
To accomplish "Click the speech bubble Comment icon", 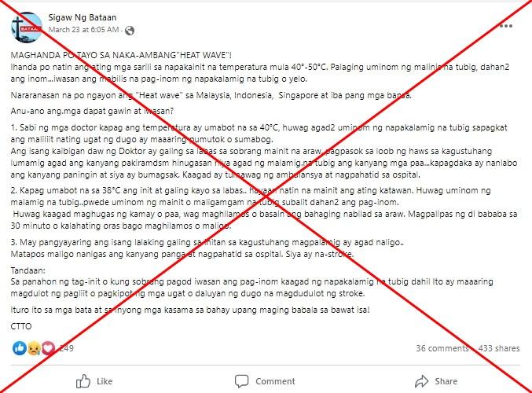I will coord(241,381).
